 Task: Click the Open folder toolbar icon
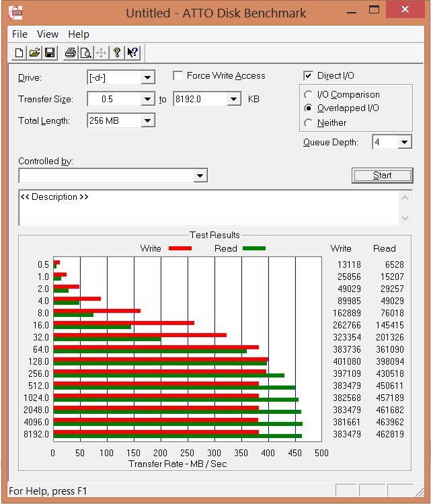pyautogui.click(x=35, y=53)
